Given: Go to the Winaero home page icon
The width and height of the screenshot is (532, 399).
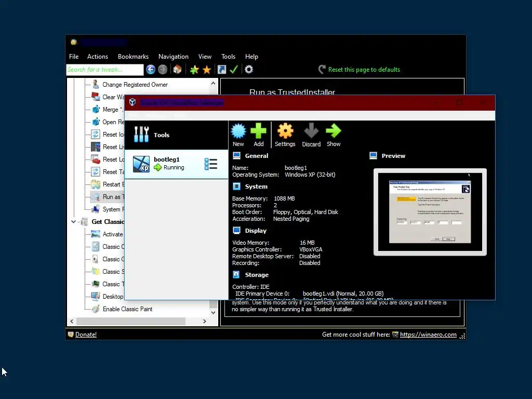Looking at the screenshot, I should (177, 70).
